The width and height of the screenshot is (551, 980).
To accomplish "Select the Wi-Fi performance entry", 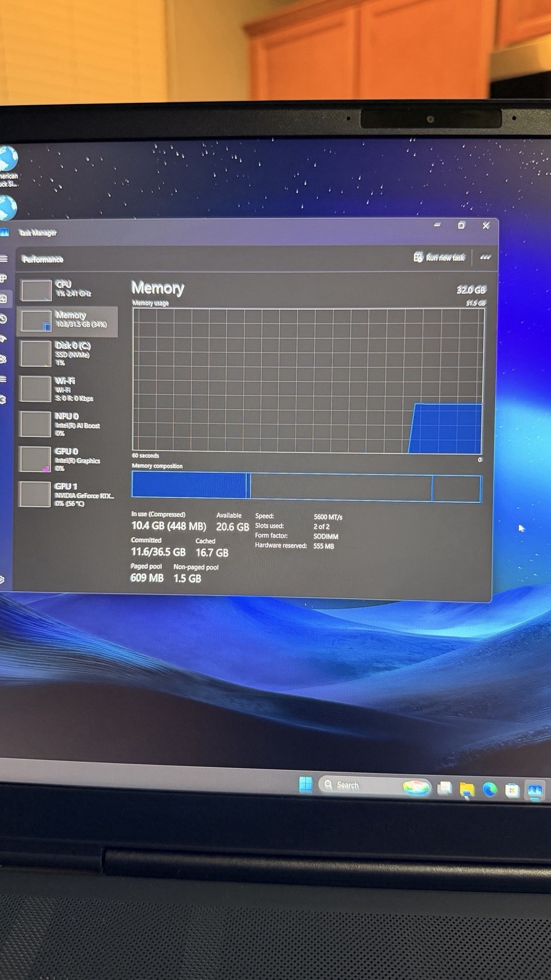I will [x=68, y=389].
